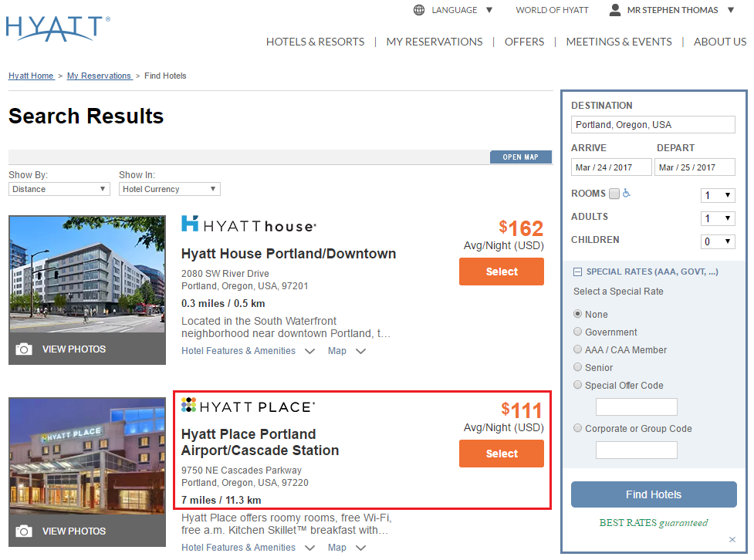
Task: Click the Destination input field
Action: [x=653, y=125]
